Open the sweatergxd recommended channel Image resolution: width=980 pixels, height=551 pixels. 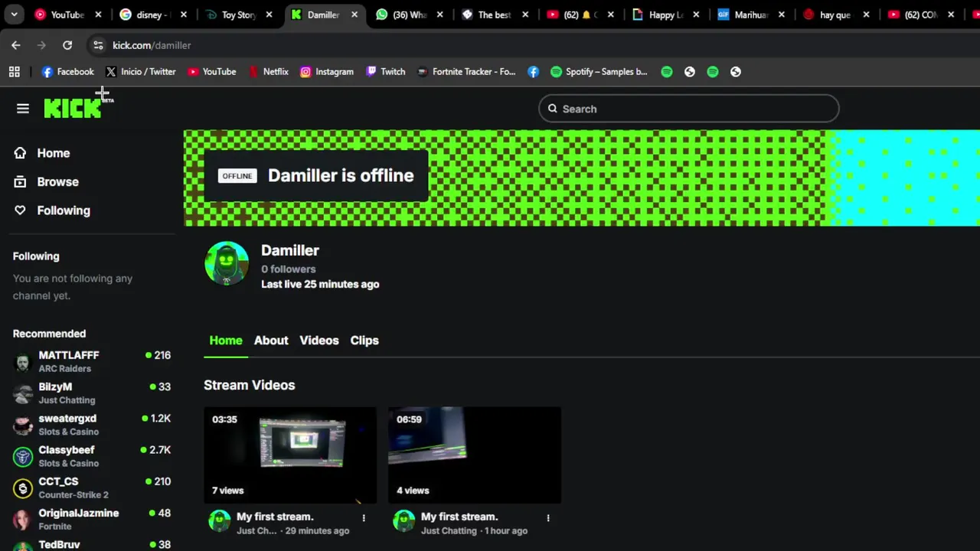pos(92,424)
